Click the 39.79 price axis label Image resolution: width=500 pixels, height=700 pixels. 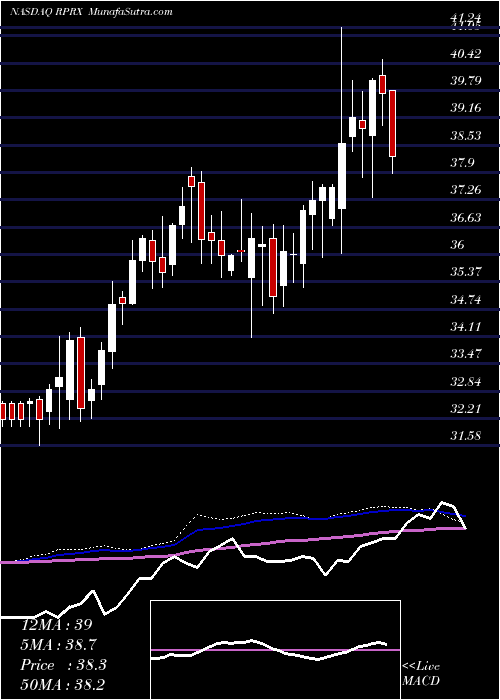point(466,81)
